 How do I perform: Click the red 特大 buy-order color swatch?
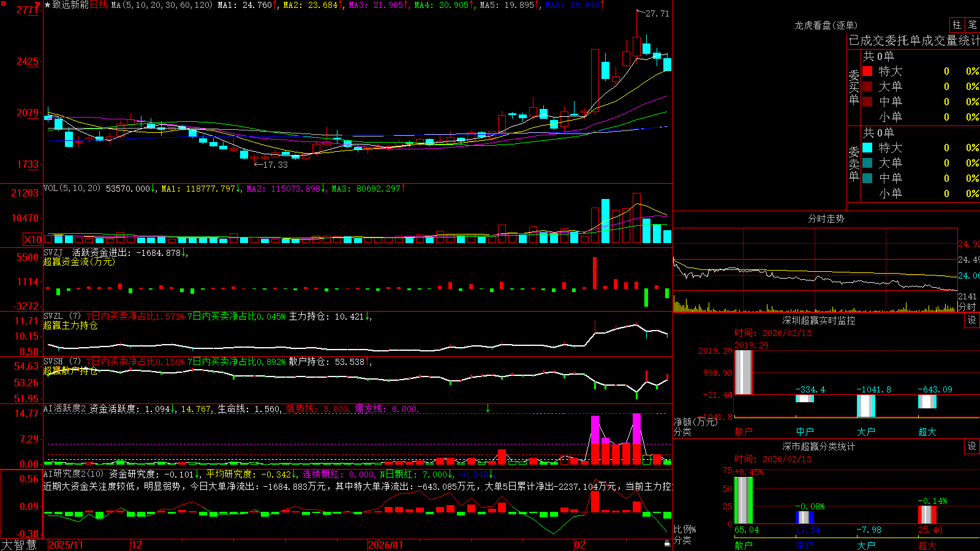pos(867,71)
